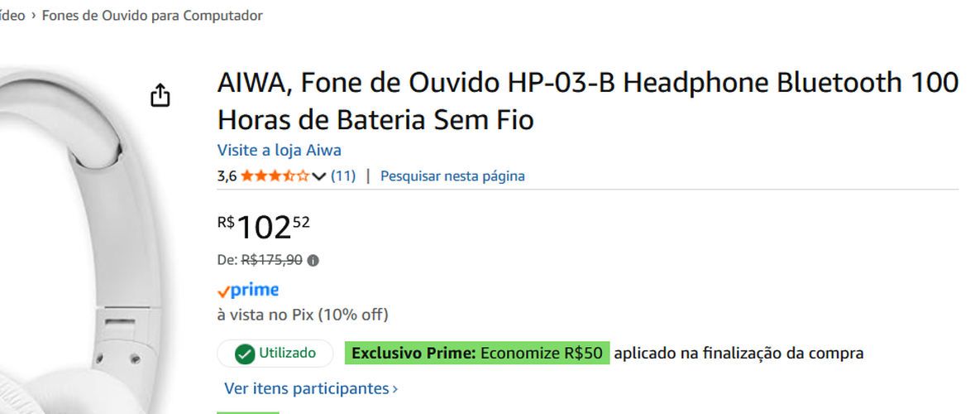Click the AIWA Fone de Ouvido product title
The height and width of the screenshot is (414, 980).
[587, 101]
